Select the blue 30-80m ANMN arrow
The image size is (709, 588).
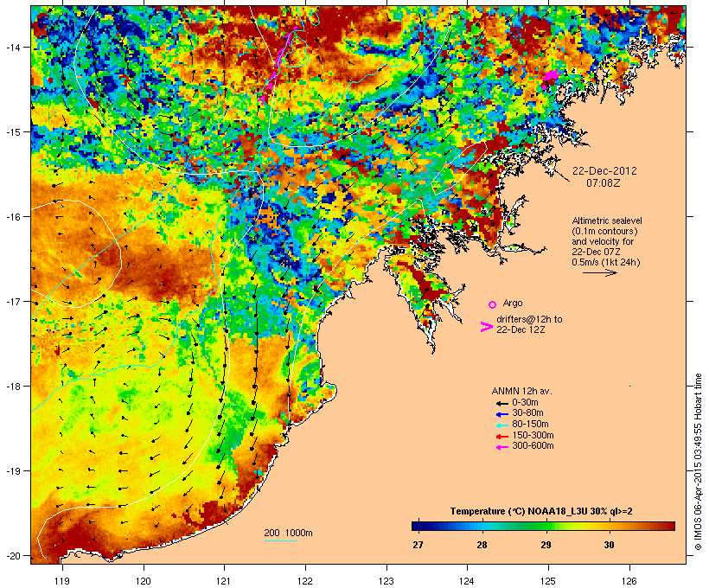click(x=501, y=414)
